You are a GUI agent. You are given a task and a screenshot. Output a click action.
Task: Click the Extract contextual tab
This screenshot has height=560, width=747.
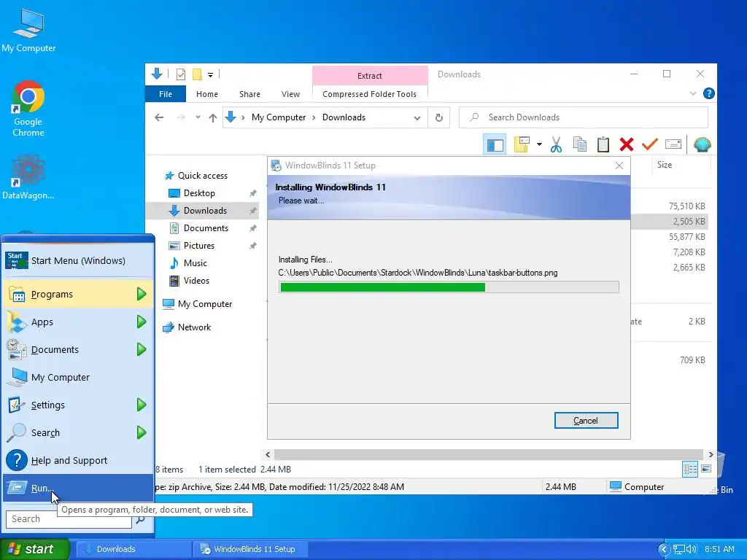point(370,76)
